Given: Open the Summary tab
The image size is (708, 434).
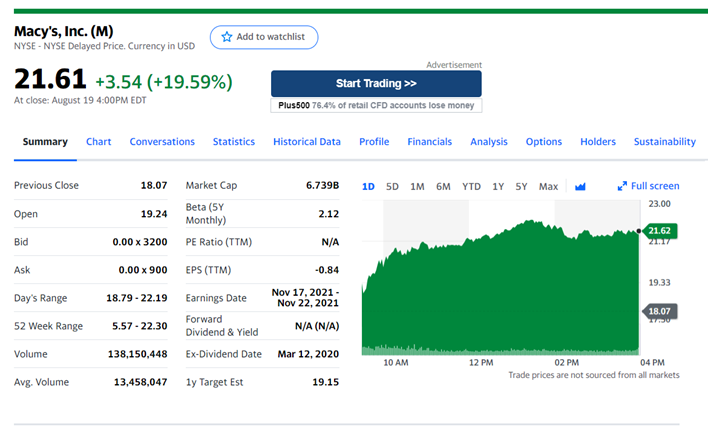Looking at the screenshot, I should pos(45,142).
